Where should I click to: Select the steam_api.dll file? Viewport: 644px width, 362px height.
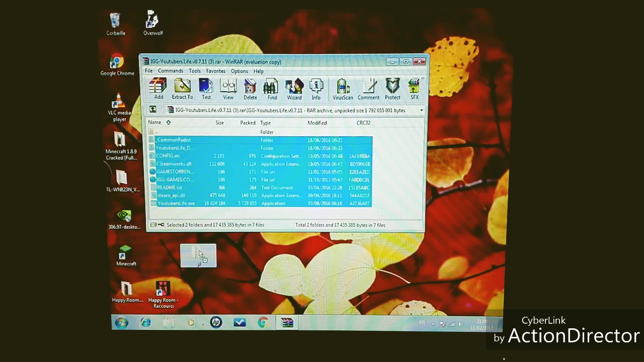point(260,195)
